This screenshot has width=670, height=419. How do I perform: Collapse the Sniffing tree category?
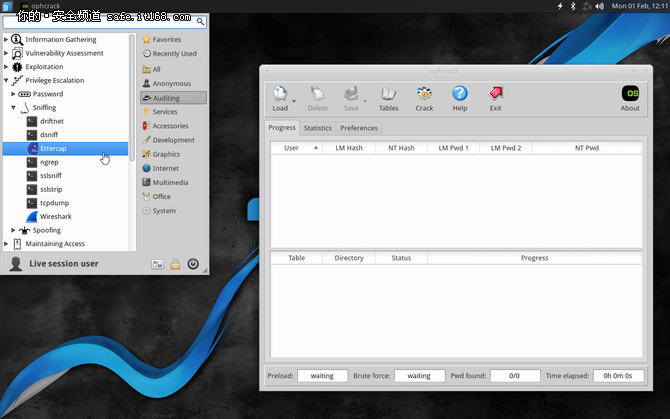(13, 107)
